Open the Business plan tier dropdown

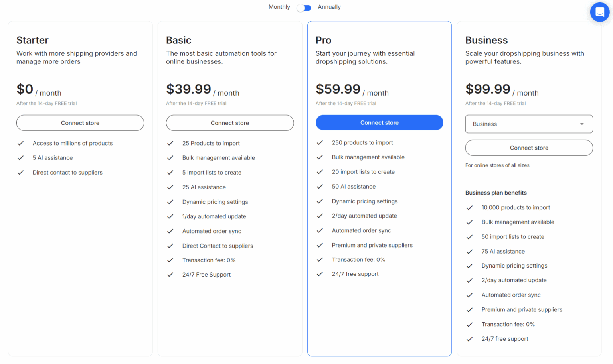529,124
